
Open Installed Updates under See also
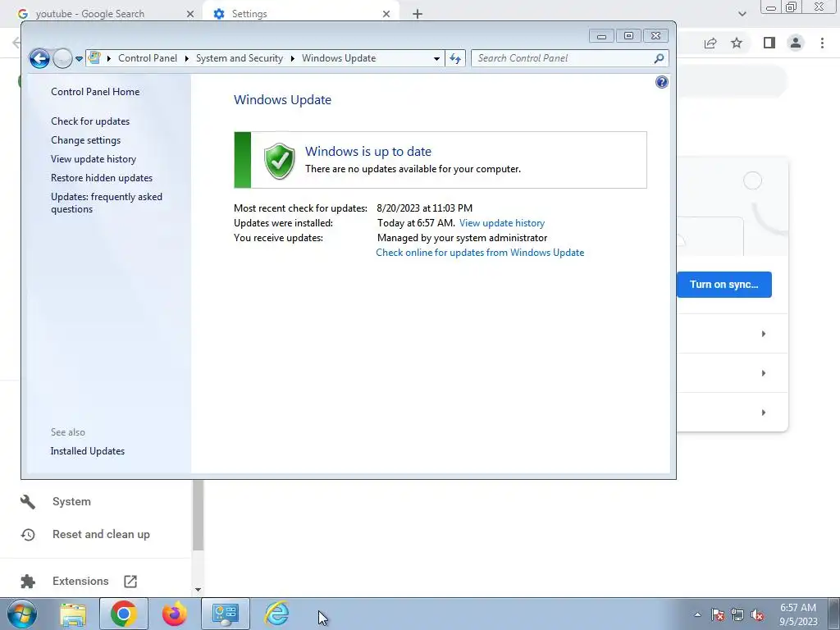(x=87, y=451)
